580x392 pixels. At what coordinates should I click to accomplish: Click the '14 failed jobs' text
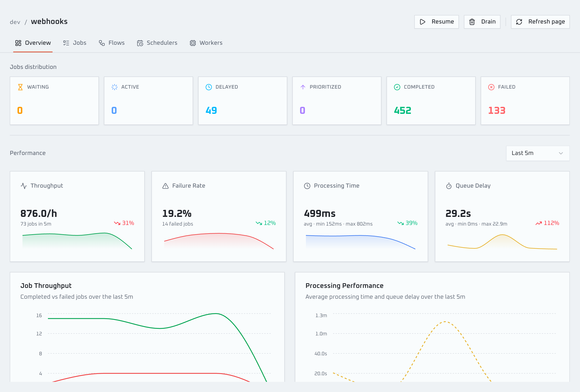(177, 224)
